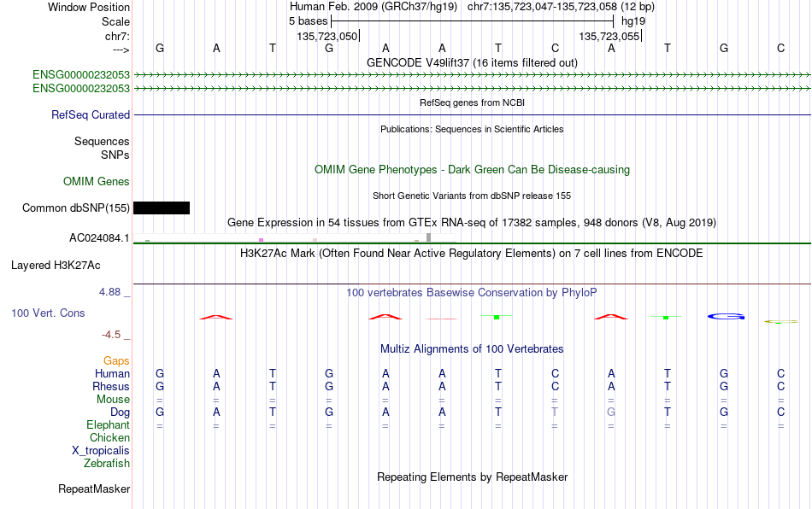The image size is (812, 509).
Task: Click the 135,723,055 ruler coordinate
Action: click(609, 36)
